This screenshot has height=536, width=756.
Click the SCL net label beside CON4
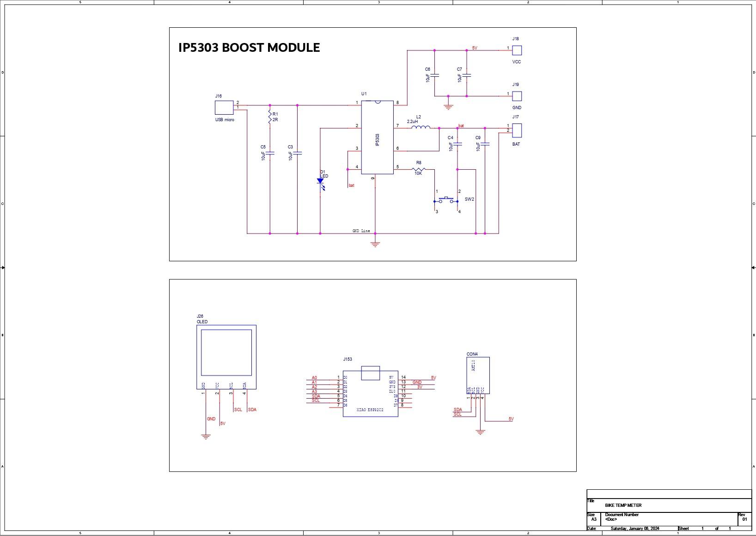457,414
